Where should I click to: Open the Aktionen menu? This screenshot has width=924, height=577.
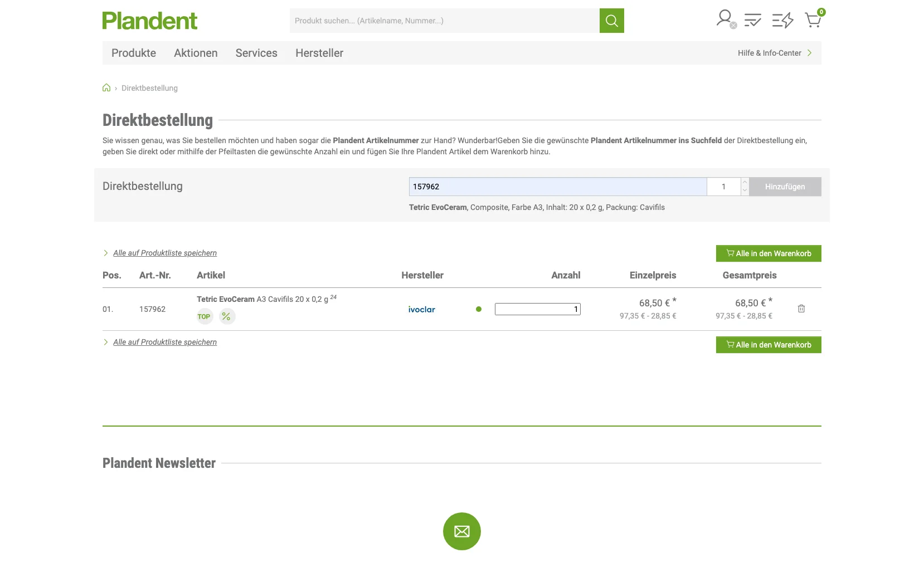coord(196,53)
